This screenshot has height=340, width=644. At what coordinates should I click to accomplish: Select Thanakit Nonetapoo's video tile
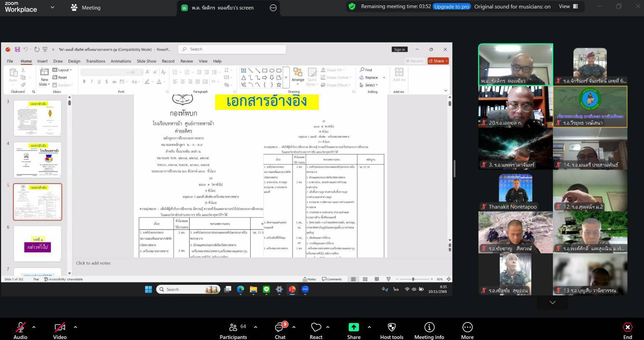pyautogui.click(x=515, y=190)
